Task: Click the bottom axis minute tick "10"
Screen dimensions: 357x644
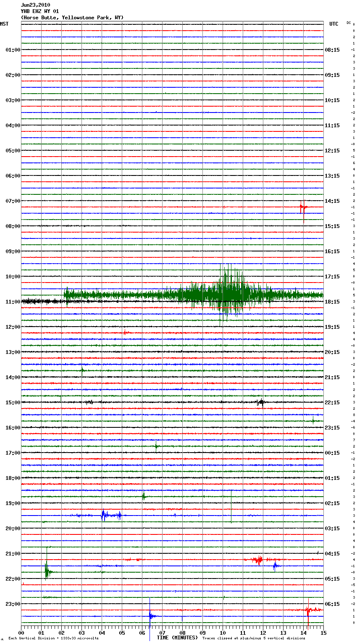Action: tap(223, 633)
